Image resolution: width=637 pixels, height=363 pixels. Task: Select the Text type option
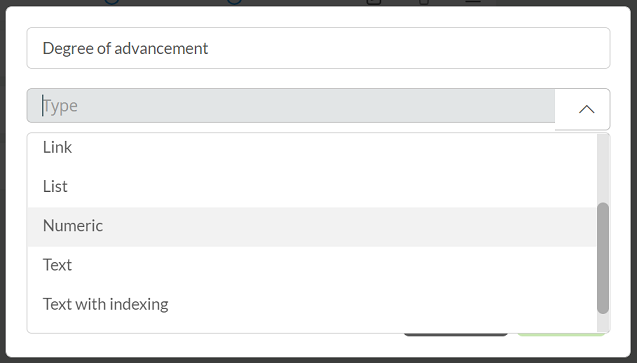point(312,266)
